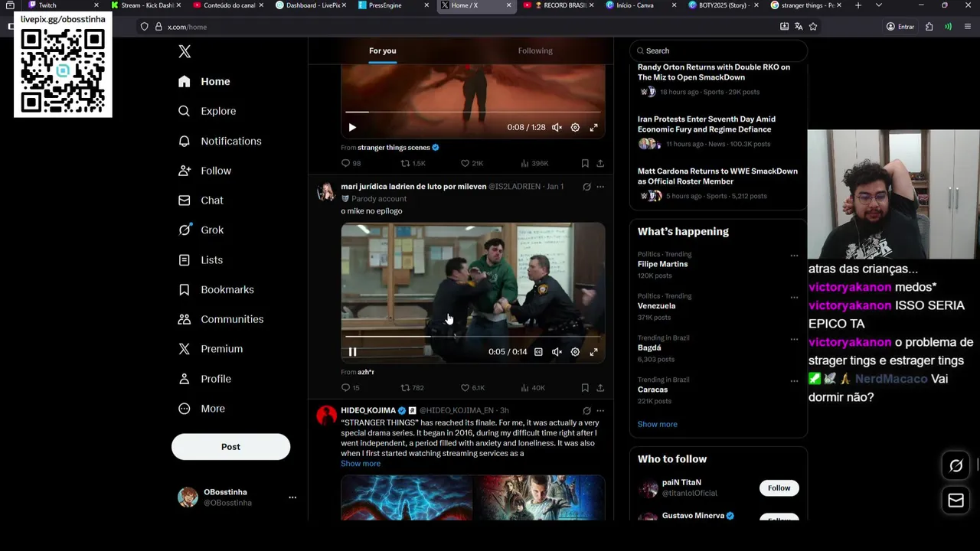
Task: Reply to post with 15 replies
Action: tap(350, 388)
